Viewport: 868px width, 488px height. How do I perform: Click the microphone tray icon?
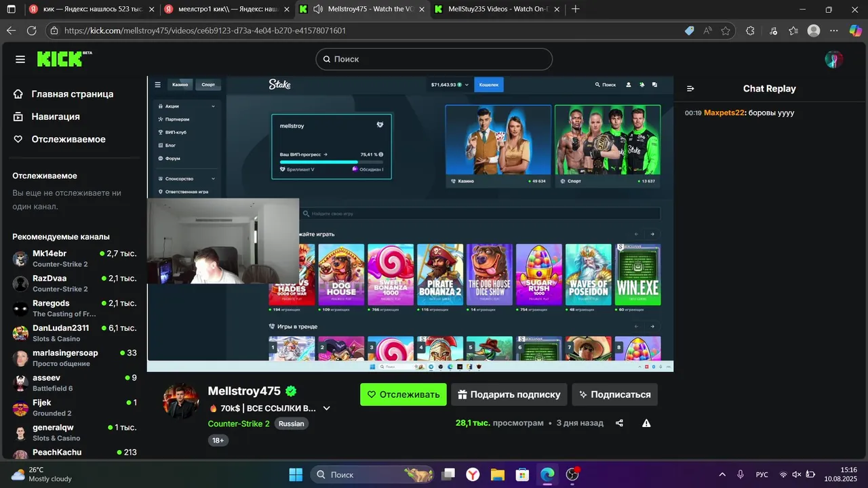[x=741, y=474]
